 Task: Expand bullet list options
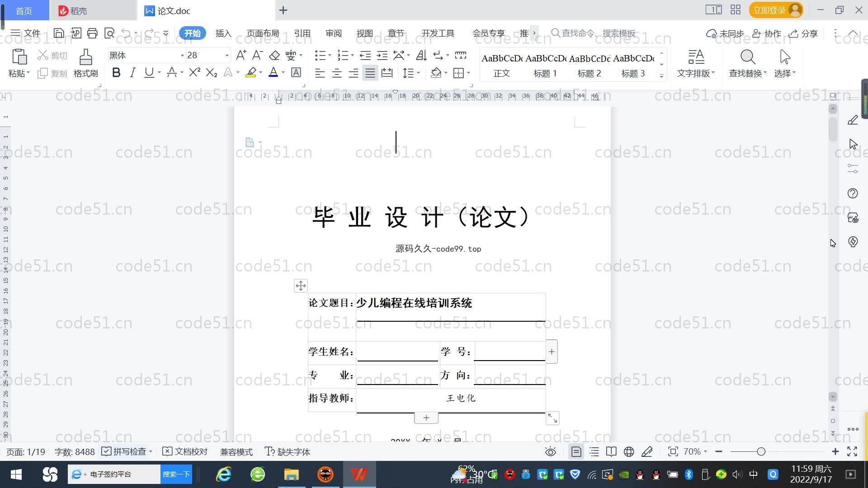(x=330, y=56)
